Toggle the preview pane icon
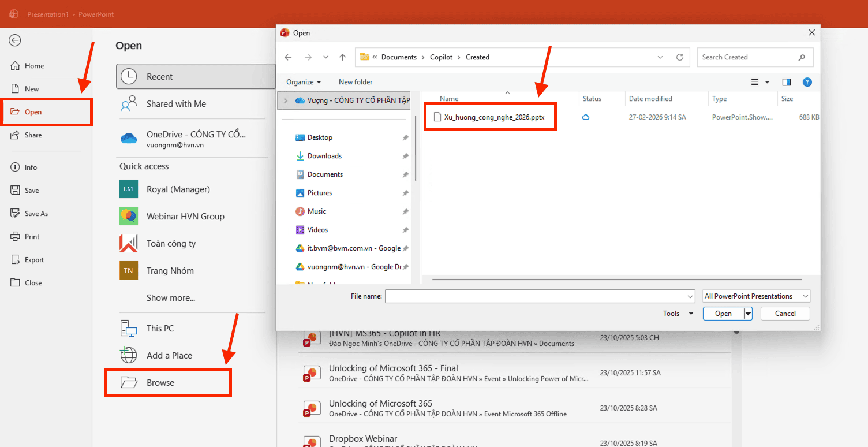Viewport: 868px width, 447px height. click(x=786, y=82)
